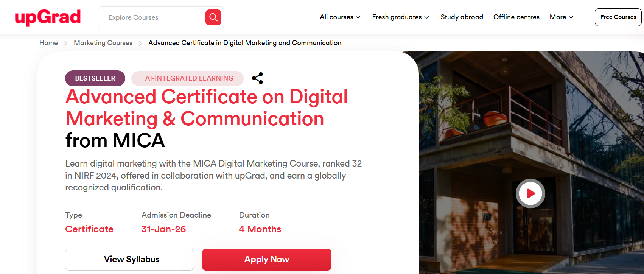Click the upGrad logo
The width and height of the screenshot is (644, 274).
(x=48, y=17)
